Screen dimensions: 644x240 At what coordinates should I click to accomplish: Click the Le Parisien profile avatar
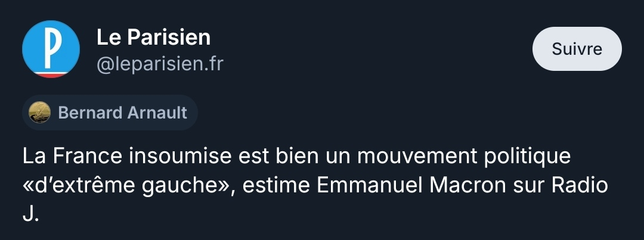pyautogui.click(x=51, y=49)
